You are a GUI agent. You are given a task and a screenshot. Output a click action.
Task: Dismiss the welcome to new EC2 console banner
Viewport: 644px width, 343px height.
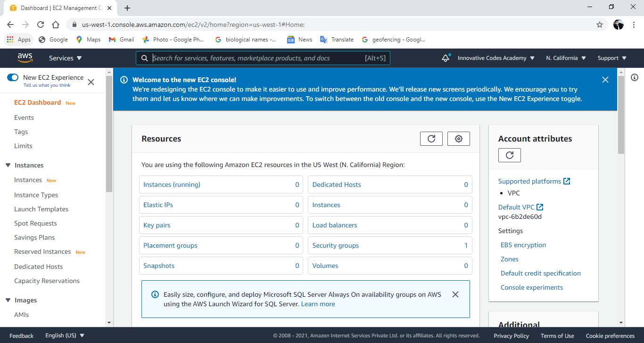coord(605,80)
